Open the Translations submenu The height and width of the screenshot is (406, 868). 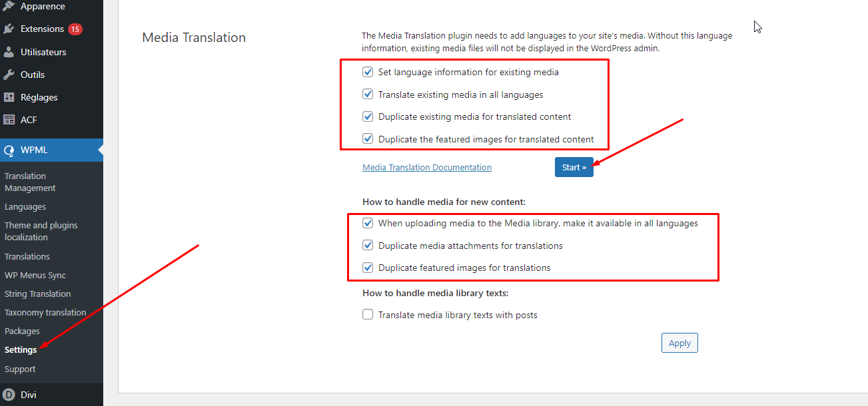pyautogui.click(x=27, y=256)
